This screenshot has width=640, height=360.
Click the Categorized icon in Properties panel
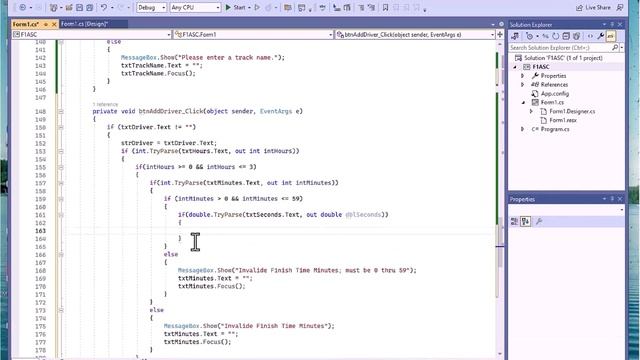click(514, 222)
